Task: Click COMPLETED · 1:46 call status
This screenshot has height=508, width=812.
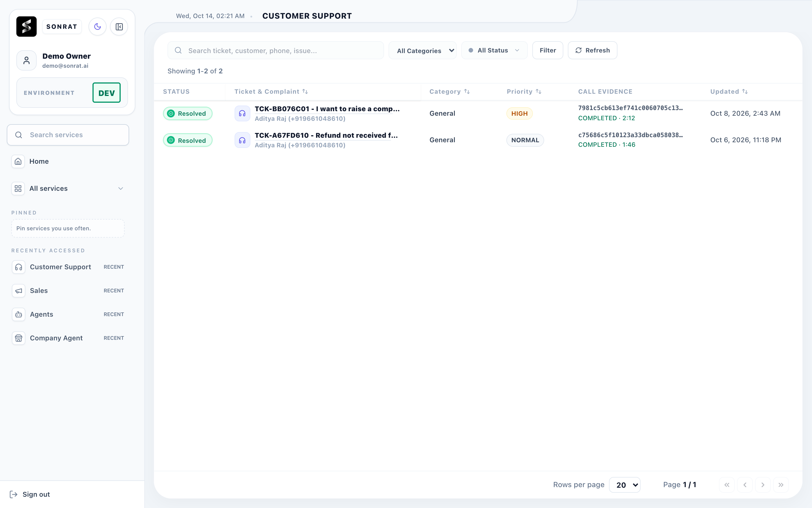Action: (607, 145)
